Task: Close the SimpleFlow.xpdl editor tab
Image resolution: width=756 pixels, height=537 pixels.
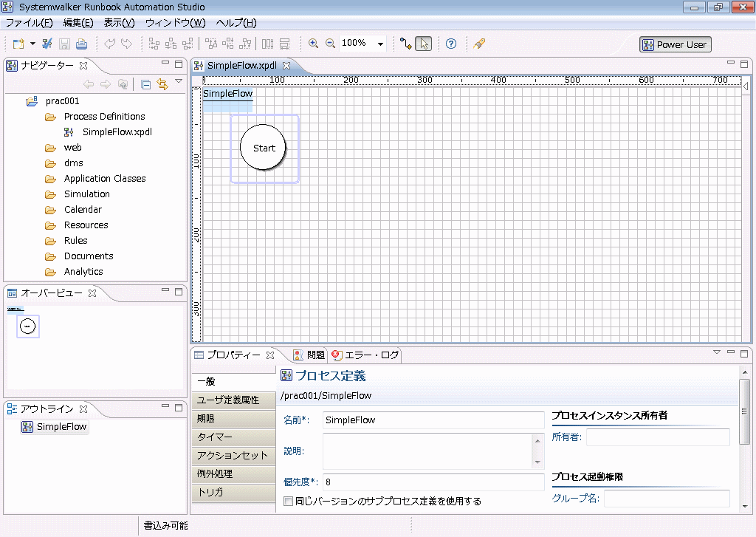Action: 286,65
